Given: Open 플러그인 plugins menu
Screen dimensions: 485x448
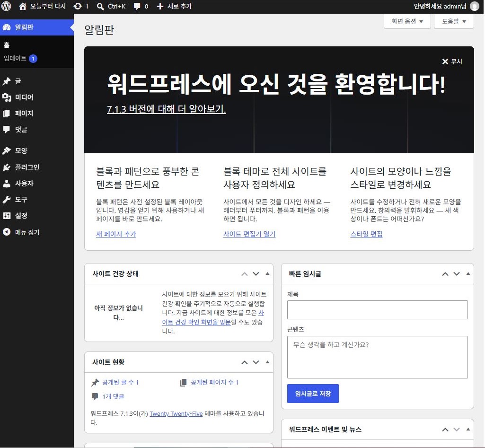Looking at the screenshot, I should coord(37,167).
